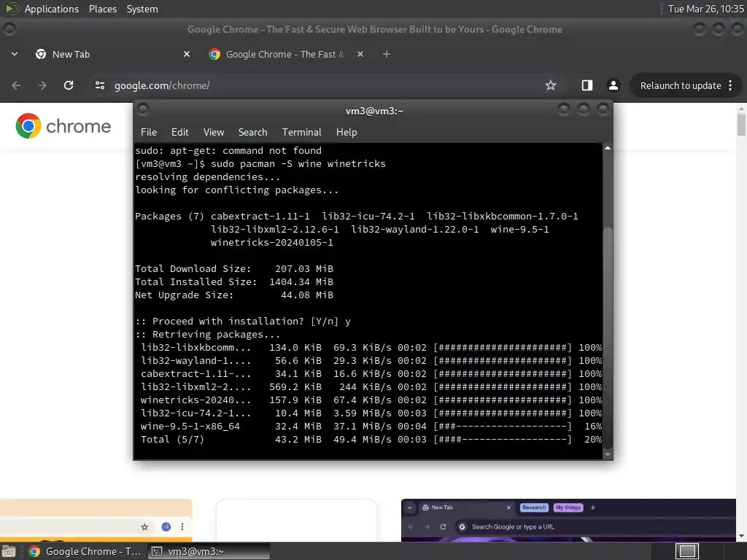Viewport: 747px width, 560px height.
Task: Click the Total (5/7) progress bar
Action: tap(502, 440)
